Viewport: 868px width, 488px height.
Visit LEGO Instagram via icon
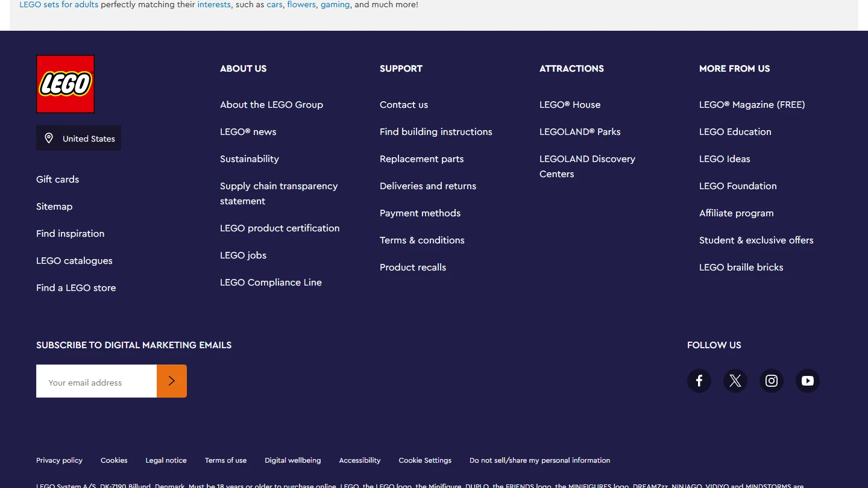pyautogui.click(x=772, y=381)
